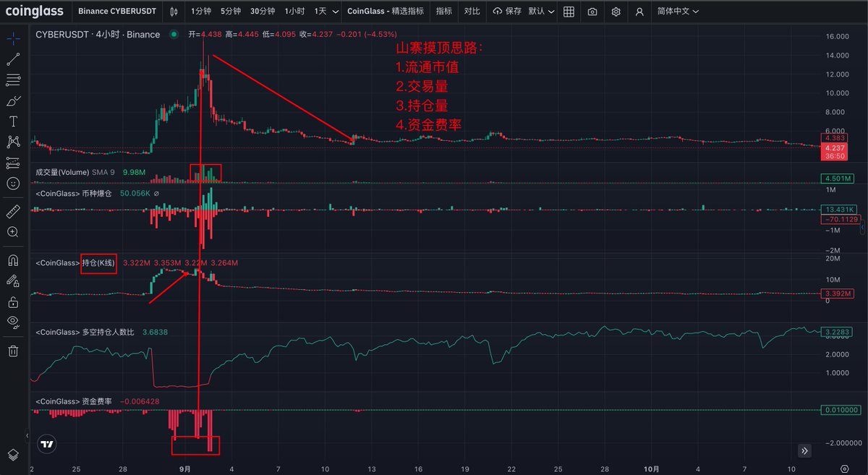Viewport: 868px width, 475px height.
Task: Open the 指标 indicators menu
Action: point(444,12)
